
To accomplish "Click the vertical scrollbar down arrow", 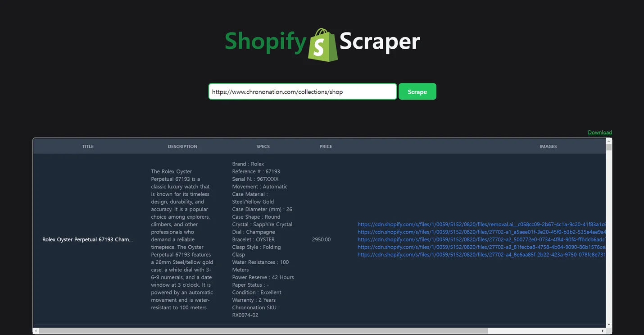I will tap(609, 324).
